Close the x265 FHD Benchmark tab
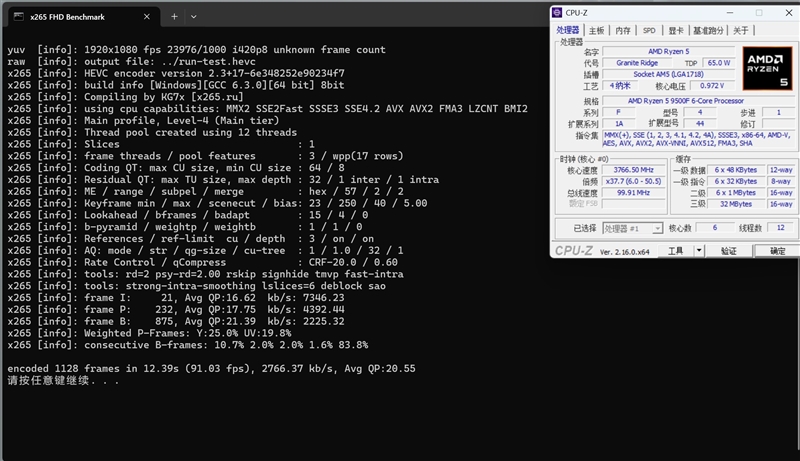Viewport: 800px width, 461px height. pyautogui.click(x=147, y=16)
